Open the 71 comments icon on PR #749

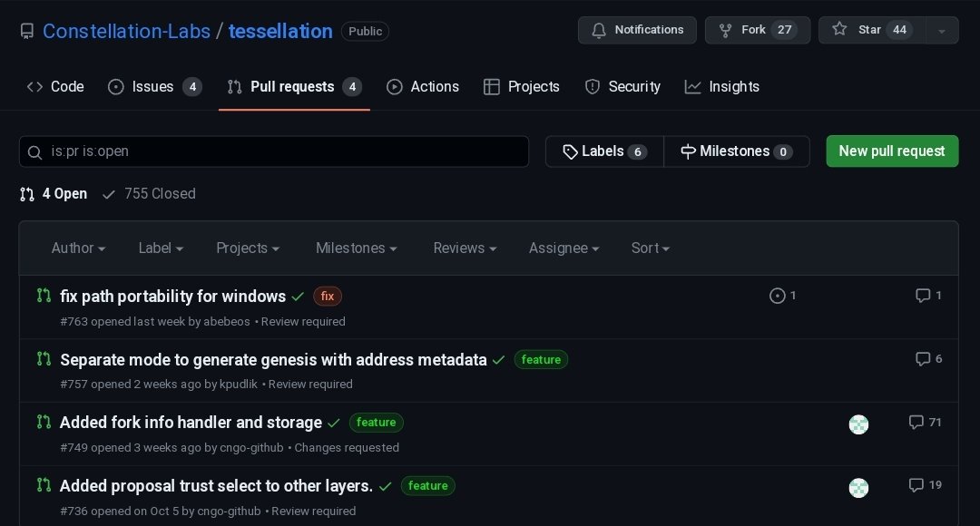click(x=916, y=423)
